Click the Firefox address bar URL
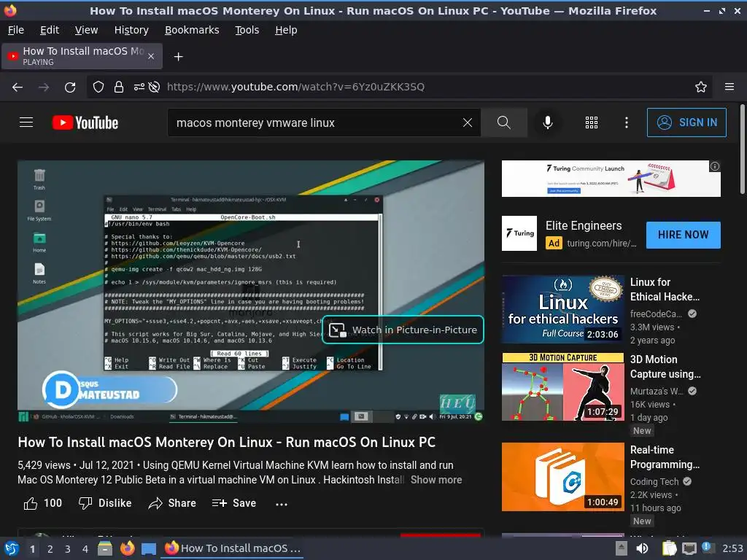This screenshot has height=560, width=747. coord(295,87)
